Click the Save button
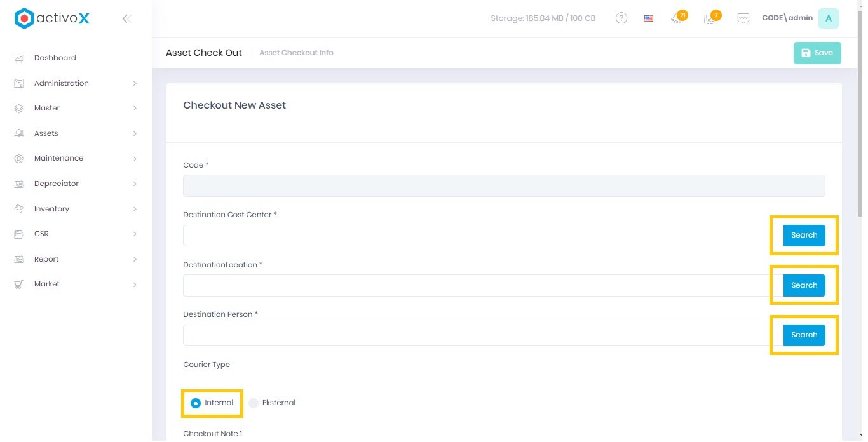 click(817, 53)
